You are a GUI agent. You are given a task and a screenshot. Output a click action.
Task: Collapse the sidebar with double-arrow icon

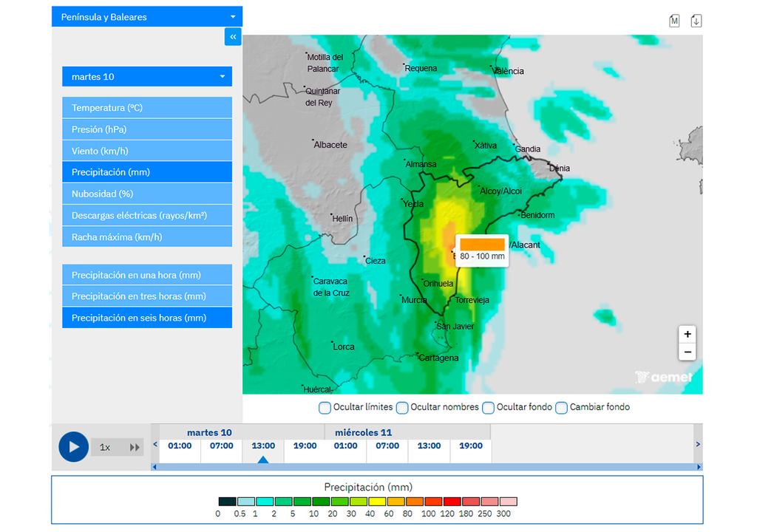[x=233, y=36]
